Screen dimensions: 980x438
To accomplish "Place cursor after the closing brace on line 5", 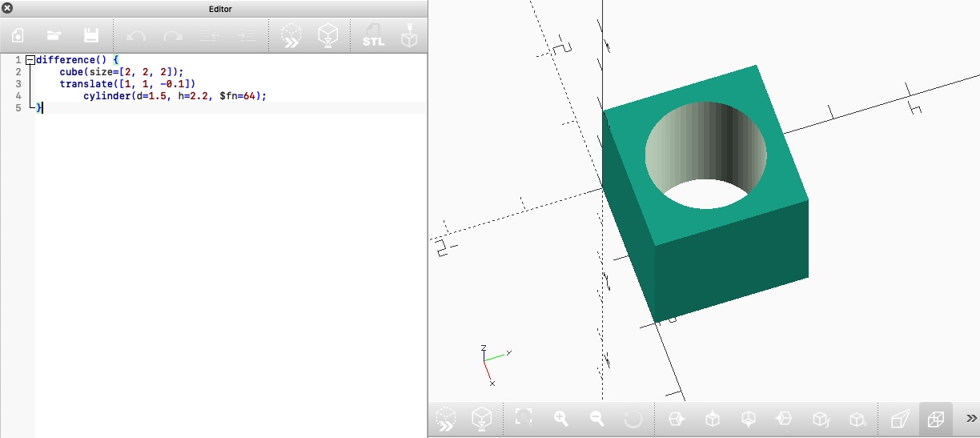I will (42, 108).
